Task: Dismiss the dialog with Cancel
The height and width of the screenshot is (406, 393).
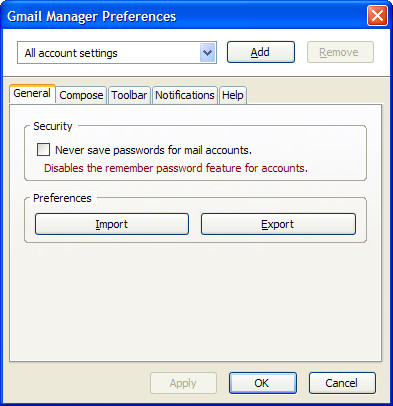Action: [342, 383]
